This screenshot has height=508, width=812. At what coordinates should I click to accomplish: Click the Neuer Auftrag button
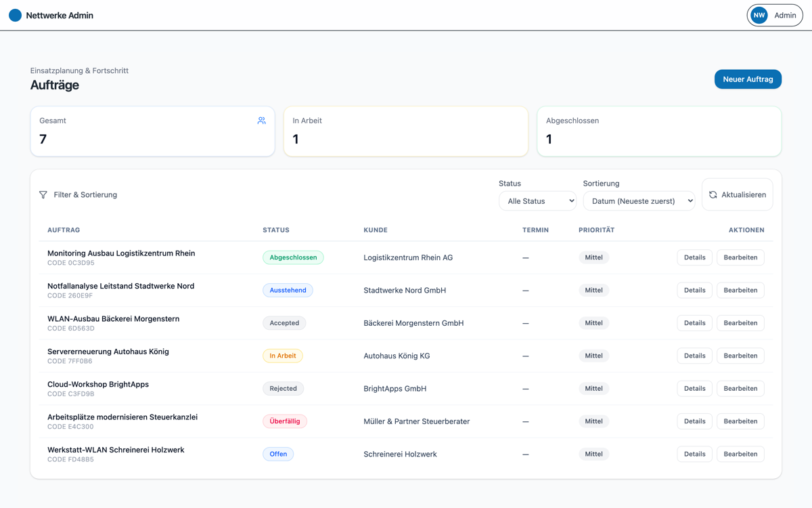tap(748, 79)
